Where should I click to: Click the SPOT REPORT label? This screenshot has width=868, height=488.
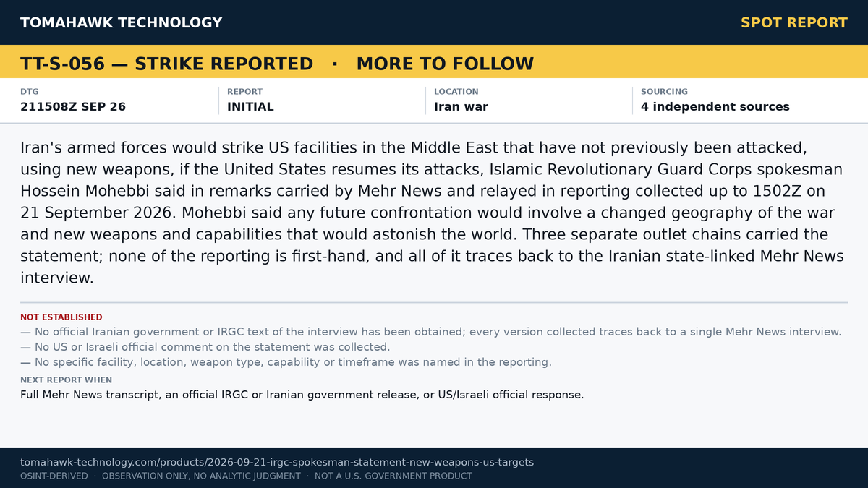tap(794, 22)
